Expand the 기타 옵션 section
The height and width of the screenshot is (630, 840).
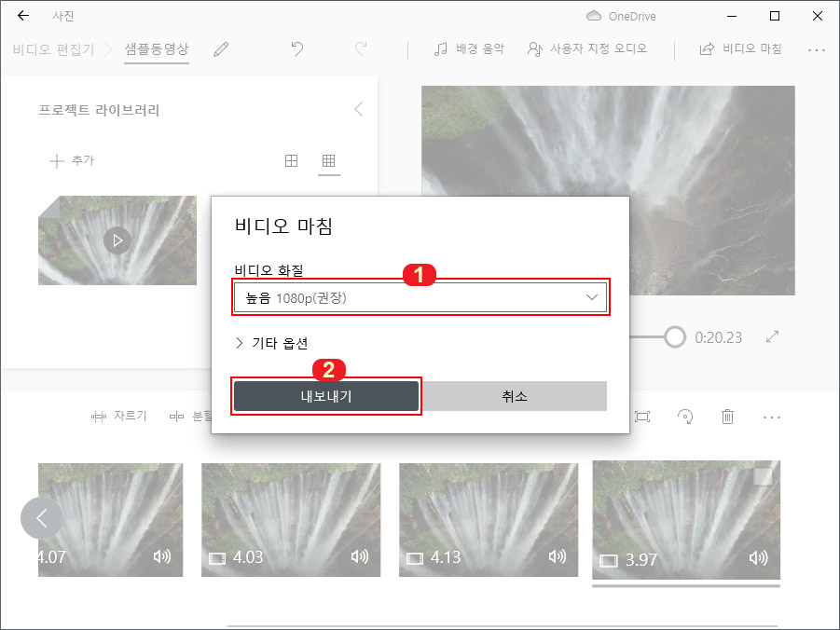270,343
